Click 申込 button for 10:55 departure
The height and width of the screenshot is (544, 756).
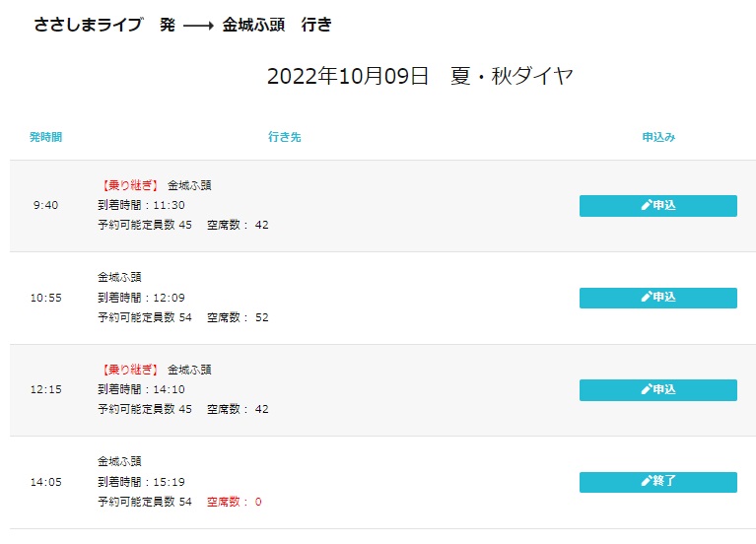(658, 298)
